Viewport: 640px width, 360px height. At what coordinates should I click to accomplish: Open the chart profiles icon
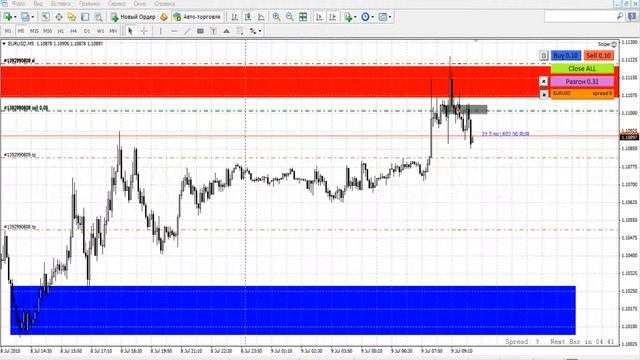click(25, 17)
